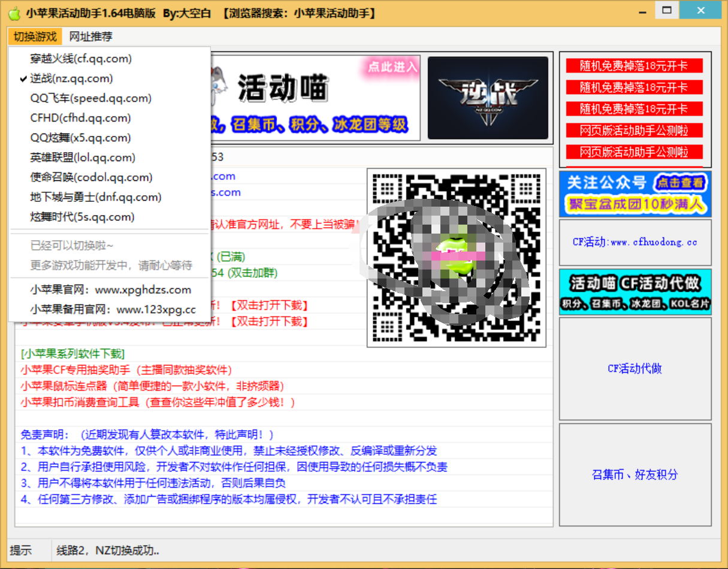Screen dimensions: 728x569
Task: Choose 地下城与勇士(dnf.qq.com) entry
Action: click(x=110, y=197)
